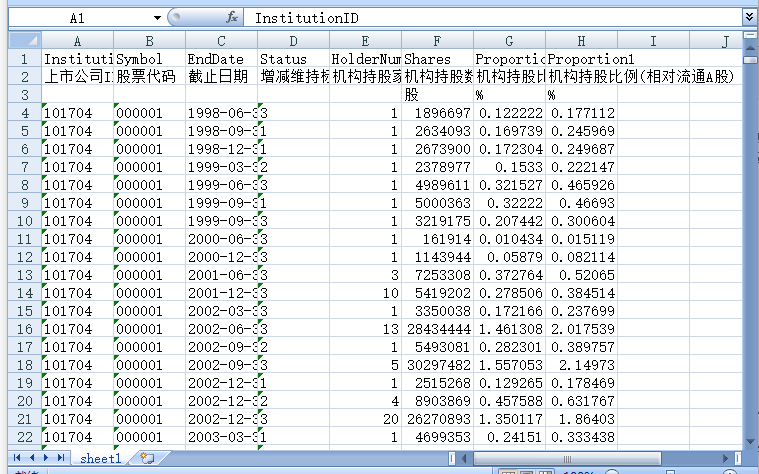This screenshot has width=759, height=474.
Task: Click the Shares value 1896697
Action: pos(437,113)
